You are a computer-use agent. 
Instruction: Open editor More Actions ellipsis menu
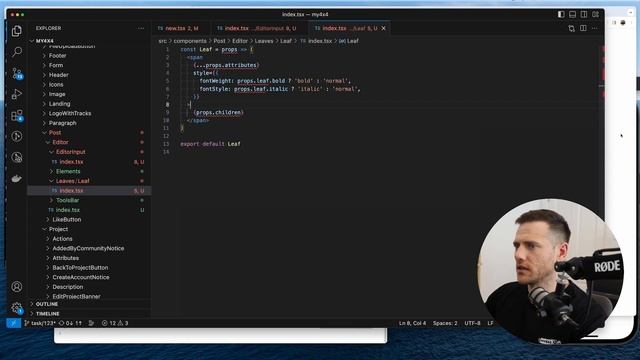(x=594, y=28)
